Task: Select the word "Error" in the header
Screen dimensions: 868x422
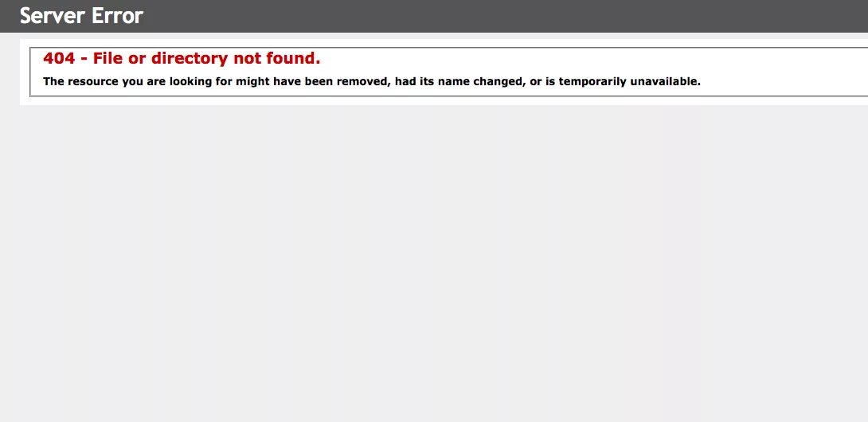Action: coord(117,16)
